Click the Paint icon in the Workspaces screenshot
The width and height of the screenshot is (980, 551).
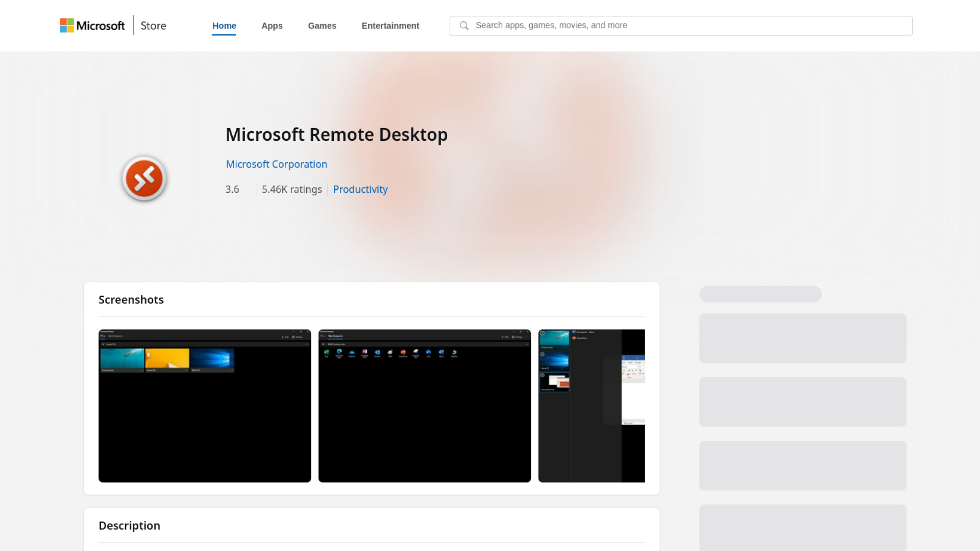tap(390, 352)
